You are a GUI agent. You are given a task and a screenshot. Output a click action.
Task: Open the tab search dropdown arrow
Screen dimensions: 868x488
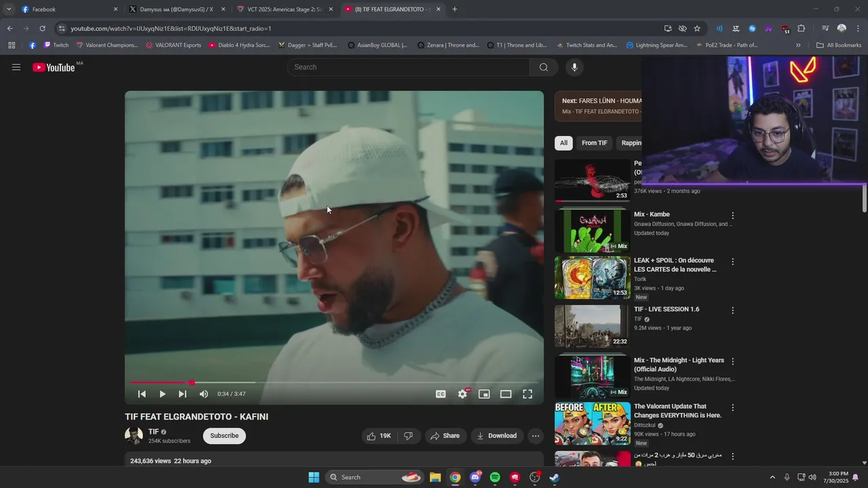[x=9, y=9]
